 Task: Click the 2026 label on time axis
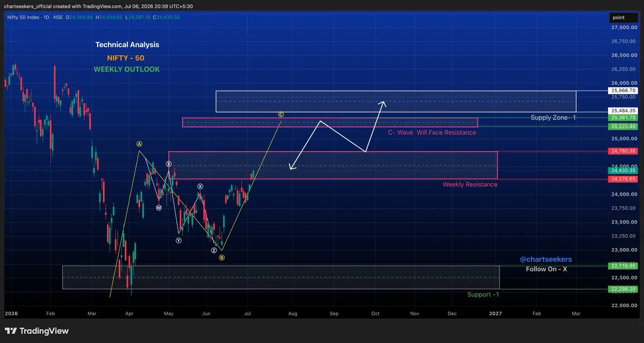coord(11,312)
